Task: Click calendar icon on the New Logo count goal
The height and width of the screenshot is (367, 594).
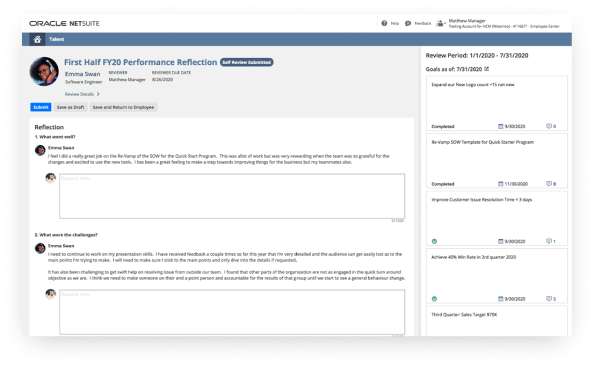Action: (x=500, y=126)
